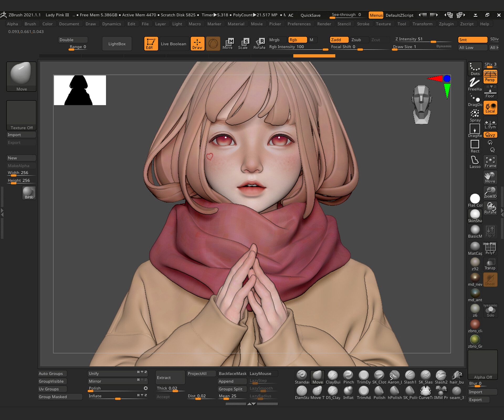
Task: Click the Frame view icon
Action: coord(490,162)
